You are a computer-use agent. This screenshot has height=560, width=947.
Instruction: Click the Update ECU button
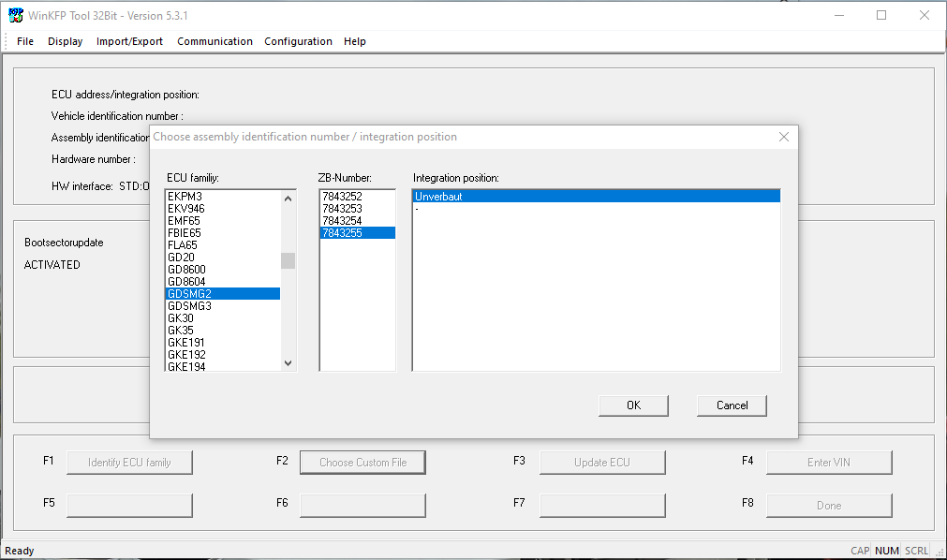pyautogui.click(x=602, y=462)
